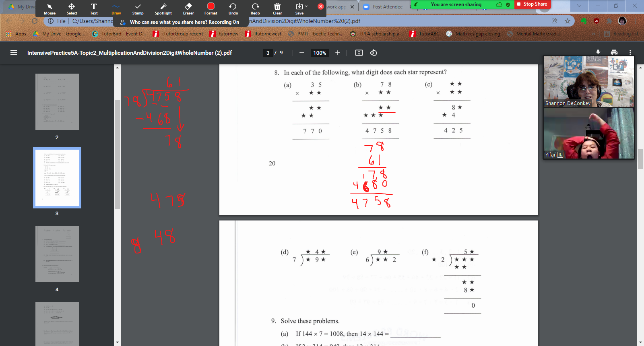Open the PDF more actions menu
Screen dimensions: 644x346
click(630, 52)
